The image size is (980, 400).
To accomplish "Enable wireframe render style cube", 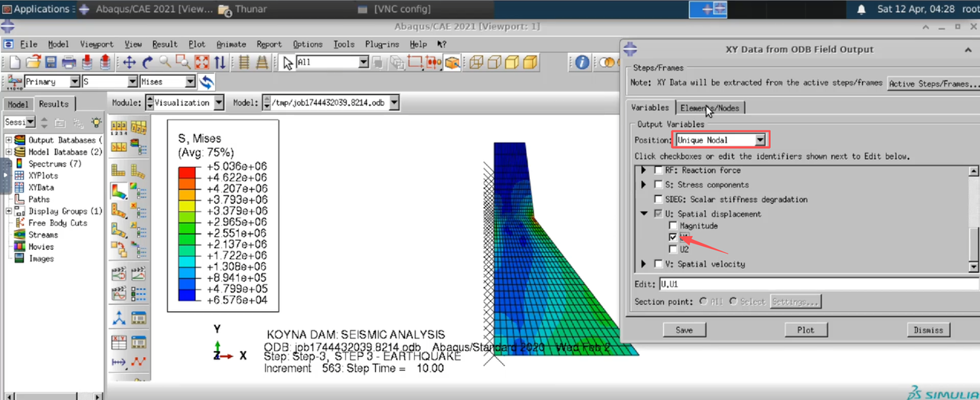I will click(476, 63).
